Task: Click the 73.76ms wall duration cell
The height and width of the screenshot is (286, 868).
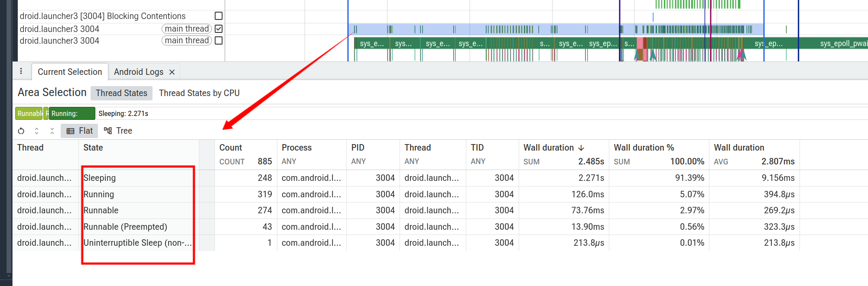Action: click(564, 210)
